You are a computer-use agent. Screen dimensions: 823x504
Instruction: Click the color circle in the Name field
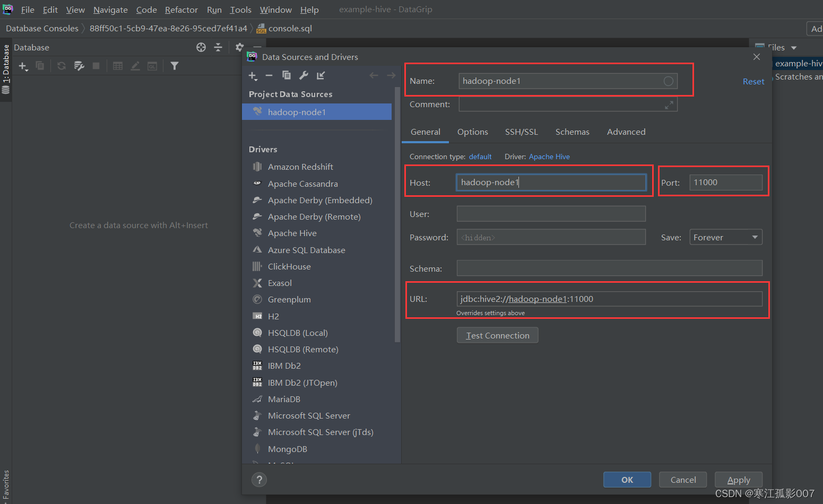(669, 81)
